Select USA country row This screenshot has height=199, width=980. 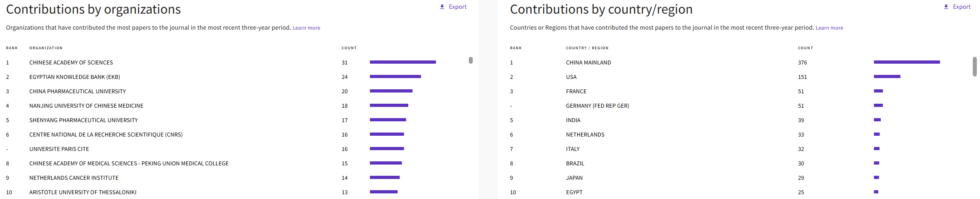point(571,77)
